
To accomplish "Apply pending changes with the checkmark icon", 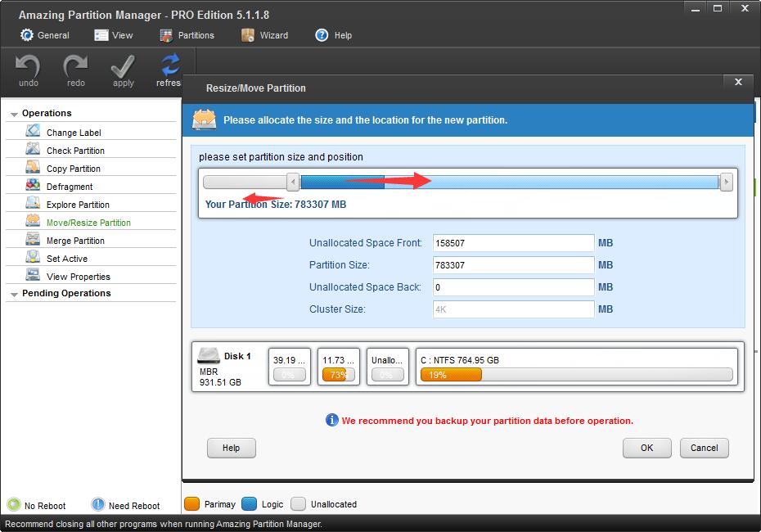I will pyautogui.click(x=124, y=71).
